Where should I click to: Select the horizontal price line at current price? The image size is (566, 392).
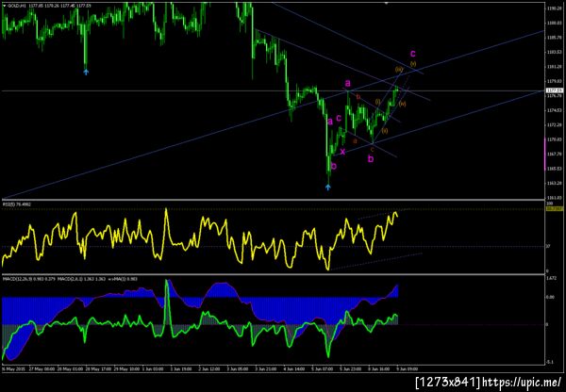[x=274, y=90]
